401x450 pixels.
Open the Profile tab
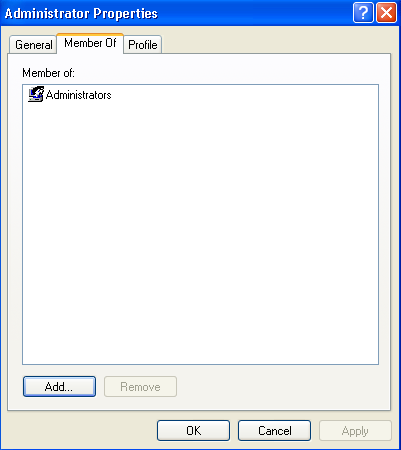(143, 45)
